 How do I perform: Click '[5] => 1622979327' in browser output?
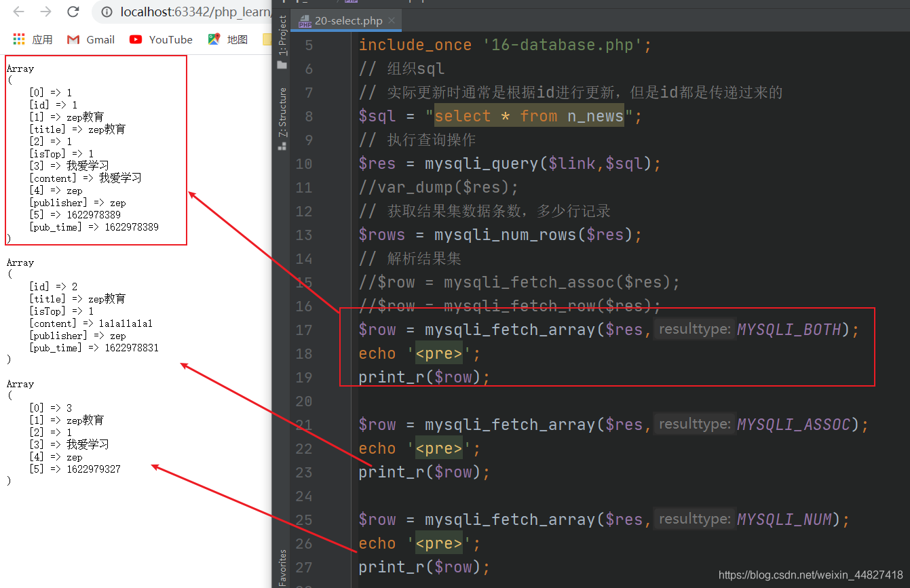[x=75, y=469]
